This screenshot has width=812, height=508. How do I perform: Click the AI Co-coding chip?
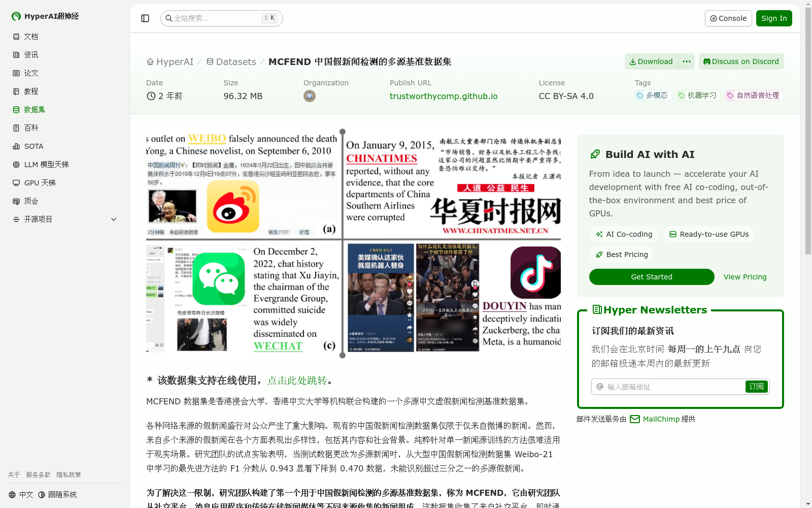(x=624, y=234)
